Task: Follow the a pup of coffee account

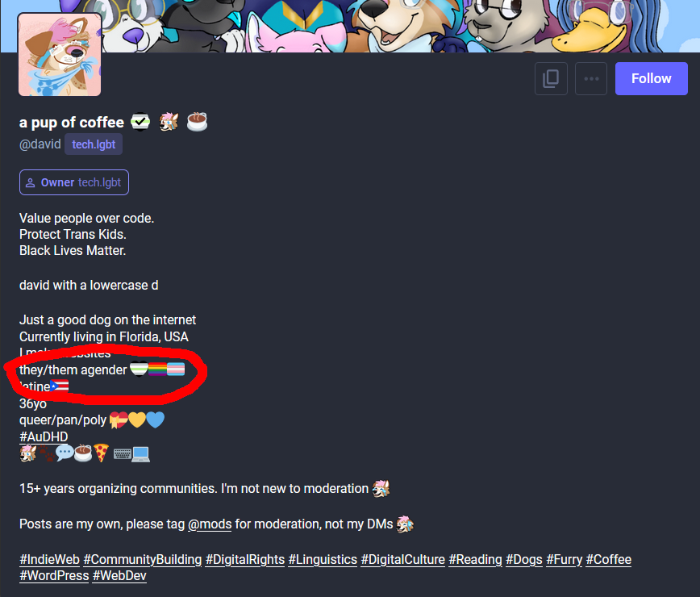Action: coord(652,78)
